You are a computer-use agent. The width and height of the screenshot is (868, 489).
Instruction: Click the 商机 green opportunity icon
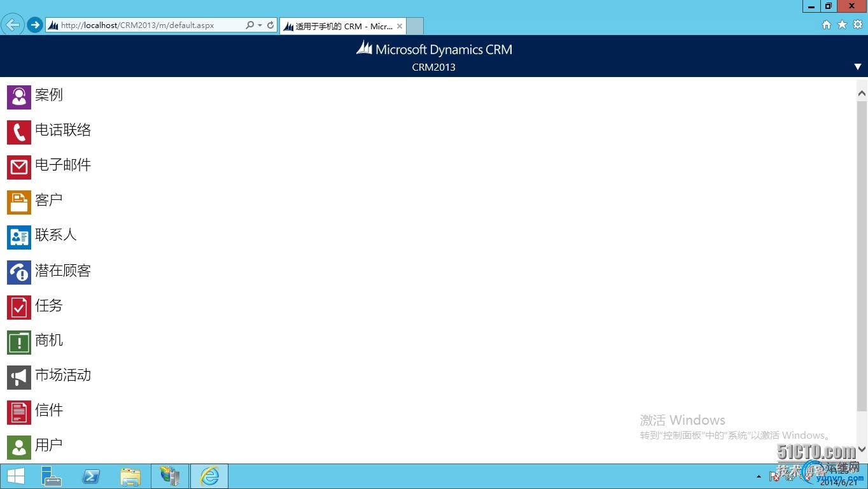(19, 342)
